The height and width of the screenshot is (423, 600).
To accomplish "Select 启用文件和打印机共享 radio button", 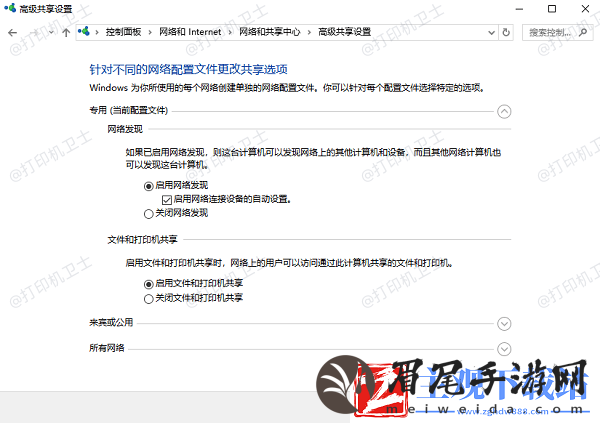I will point(148,284).
